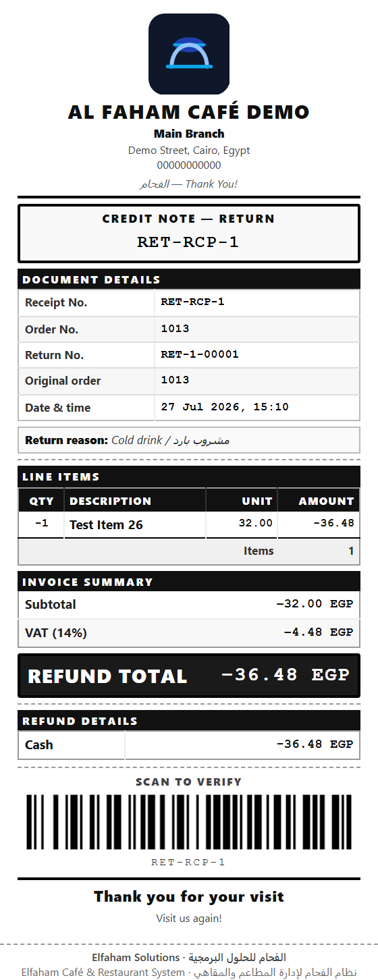Select the Cash refund row

pyautogui.click(x=189, y=745)
